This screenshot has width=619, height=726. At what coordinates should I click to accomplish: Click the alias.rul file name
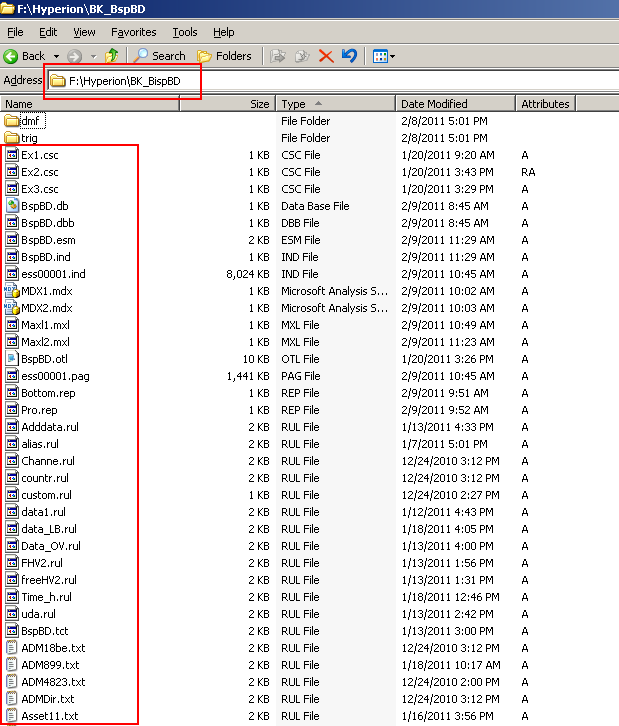[40, 444]
